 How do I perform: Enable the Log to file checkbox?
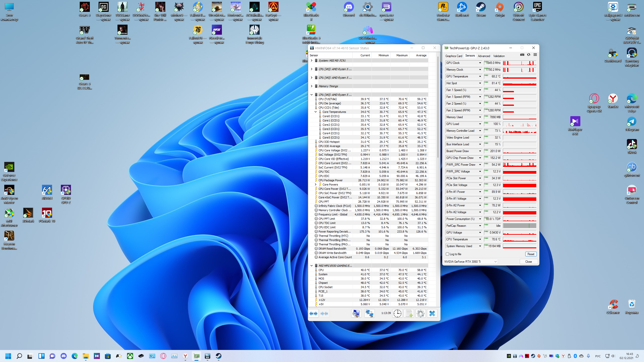448,254
